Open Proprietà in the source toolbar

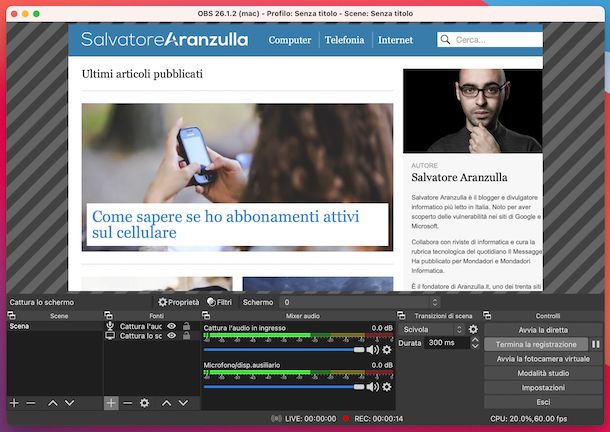pyautogui.click(x=179, y=302)
